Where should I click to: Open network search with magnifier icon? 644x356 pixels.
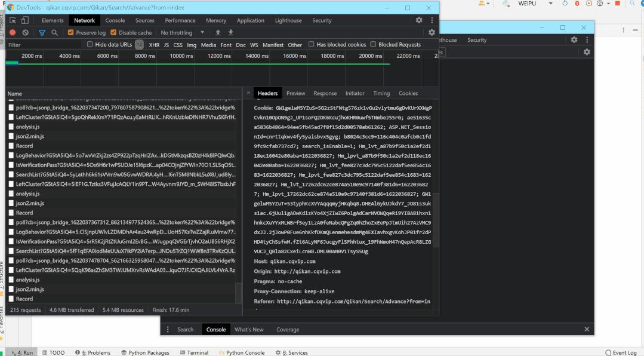click(x=54, y=32)
